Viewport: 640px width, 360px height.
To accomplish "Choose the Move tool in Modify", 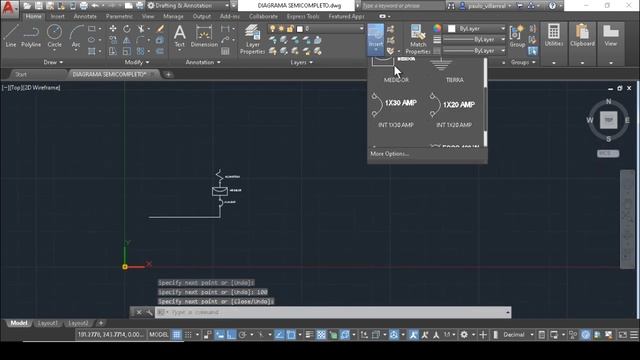I will [113, 29].
